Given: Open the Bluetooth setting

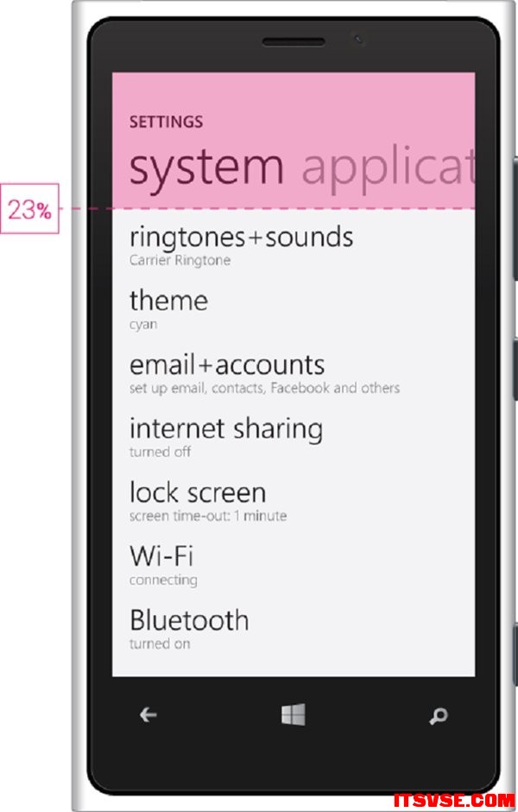Looking at the screenshot, I should click(x=189, y=620).
